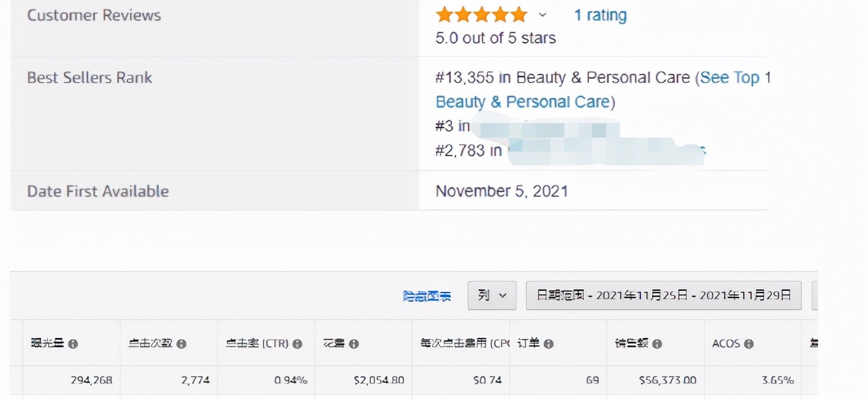Click the info icon next to 订单
Image resolution: width=868 pixels, height=400 pixels.
coord(548,343)
